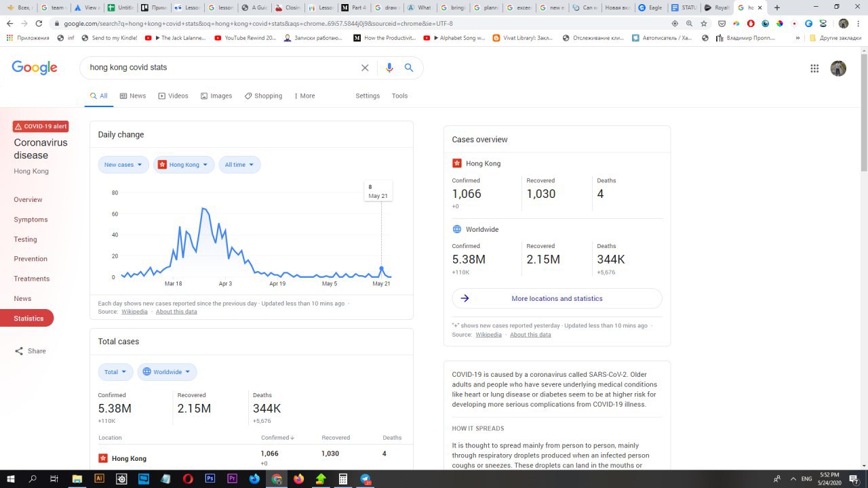Screen dimensions: 868x488
Task: Open the New cases dropdown
Action: [123, 165]
